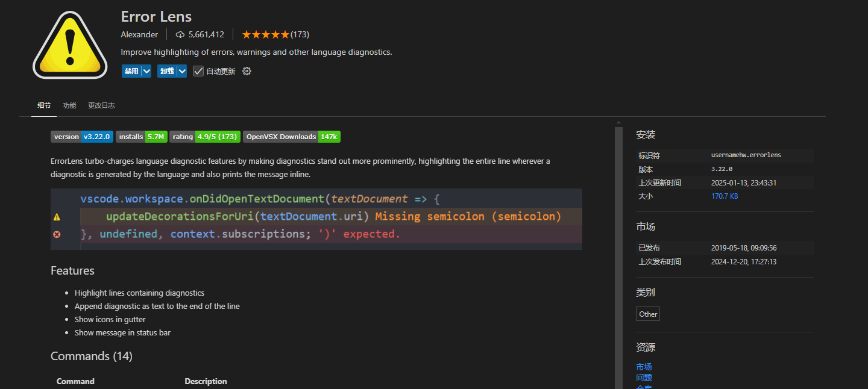Click the cloud download install count icon
Image resolution: width=868 pixels, height=389 pixels.
180,34
